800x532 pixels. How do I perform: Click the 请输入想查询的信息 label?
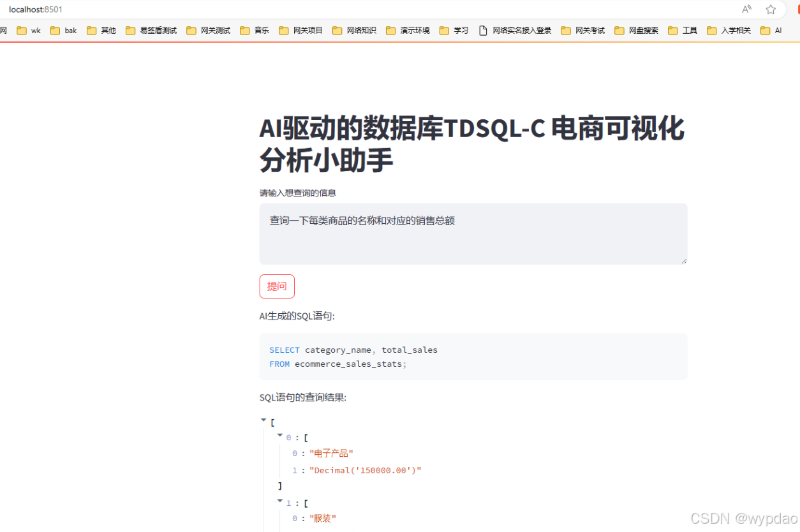coord(298,193)
